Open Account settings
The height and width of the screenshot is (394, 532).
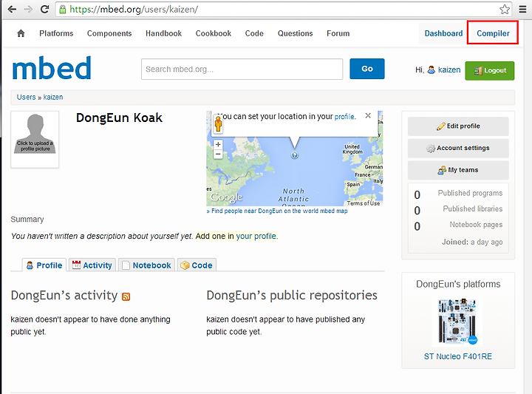coord(458,148)
